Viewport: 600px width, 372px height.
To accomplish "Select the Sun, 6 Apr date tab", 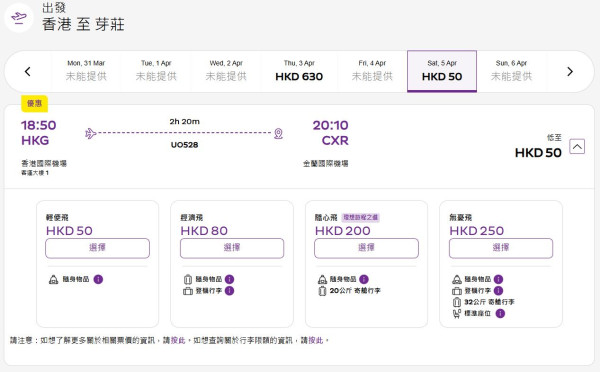I will [511, 71].
